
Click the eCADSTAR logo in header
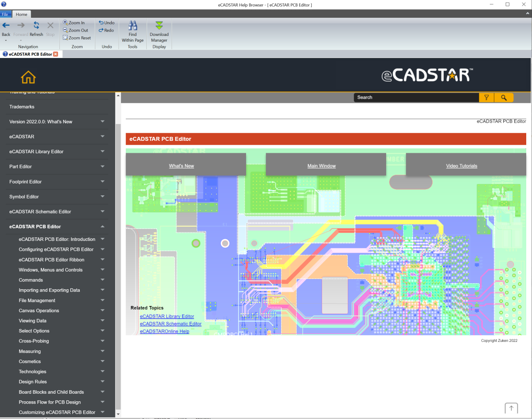tap(427, 75)
